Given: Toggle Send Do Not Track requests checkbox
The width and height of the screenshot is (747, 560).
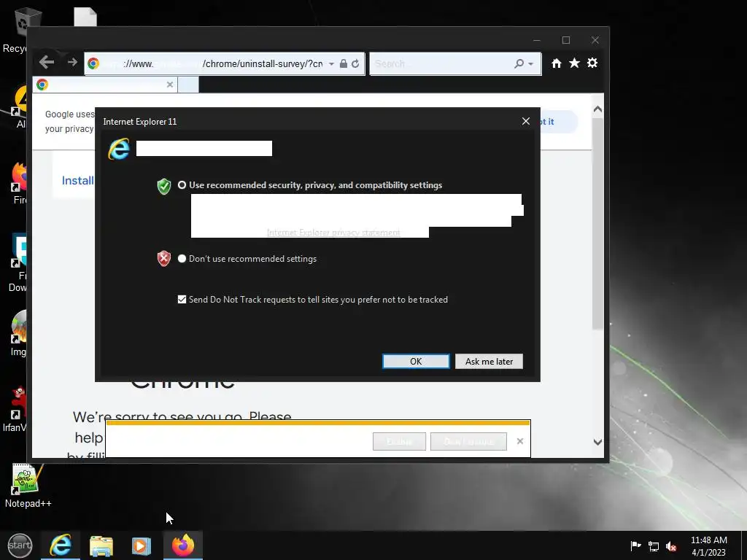Looking at the screenshot, I should click(x=182, y=299).
